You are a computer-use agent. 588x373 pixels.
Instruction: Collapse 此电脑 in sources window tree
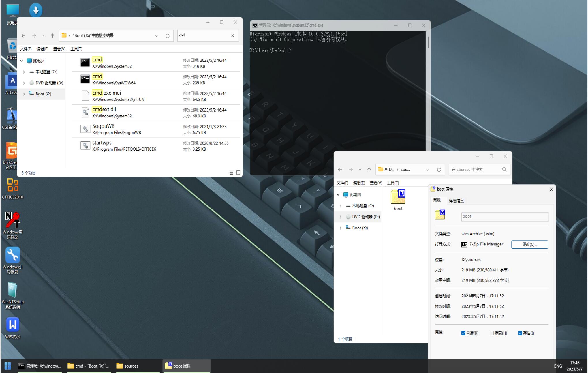338,195
